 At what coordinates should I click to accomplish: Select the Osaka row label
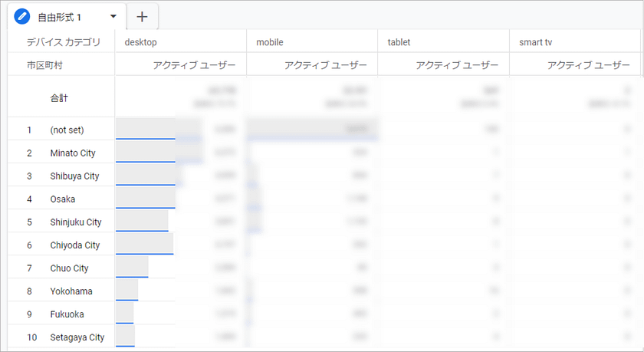(x=63, y=199)
